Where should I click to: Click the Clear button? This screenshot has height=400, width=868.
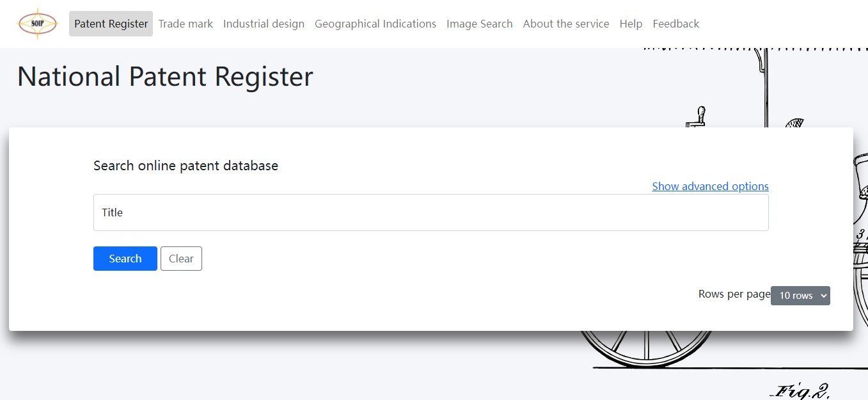pos(181,259)
